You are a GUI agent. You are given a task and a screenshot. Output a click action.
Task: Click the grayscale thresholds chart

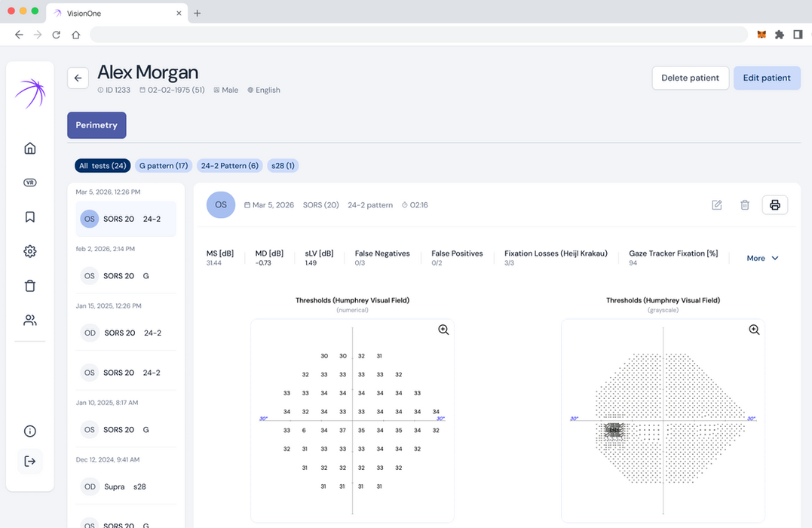[663, 421]
